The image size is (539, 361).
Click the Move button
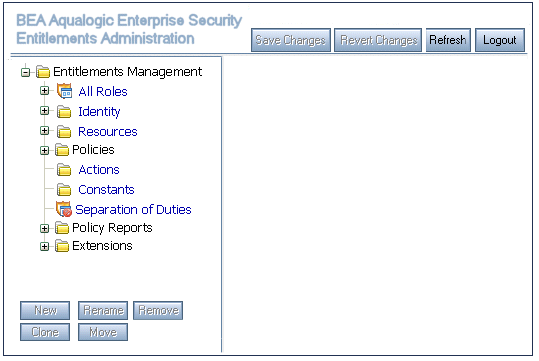(103, 332)
